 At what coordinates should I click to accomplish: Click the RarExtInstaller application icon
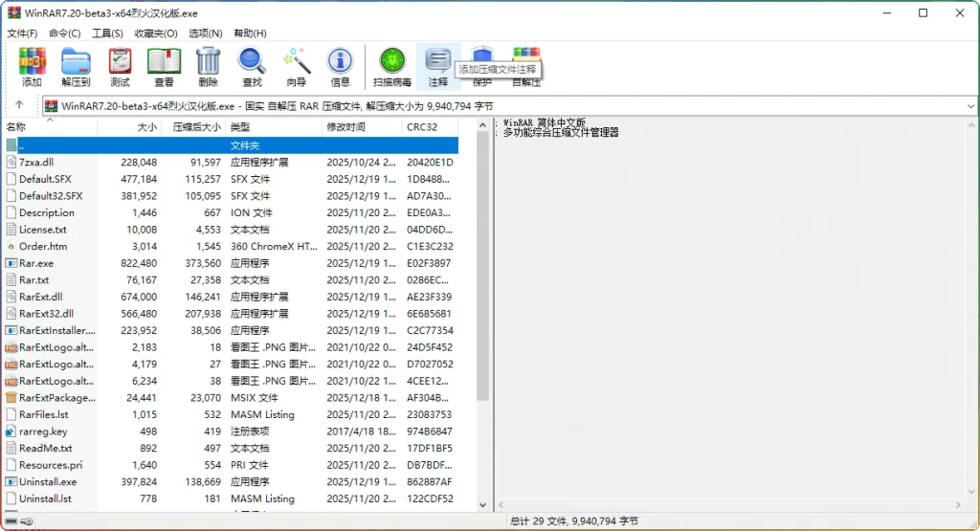click(11, 330)
